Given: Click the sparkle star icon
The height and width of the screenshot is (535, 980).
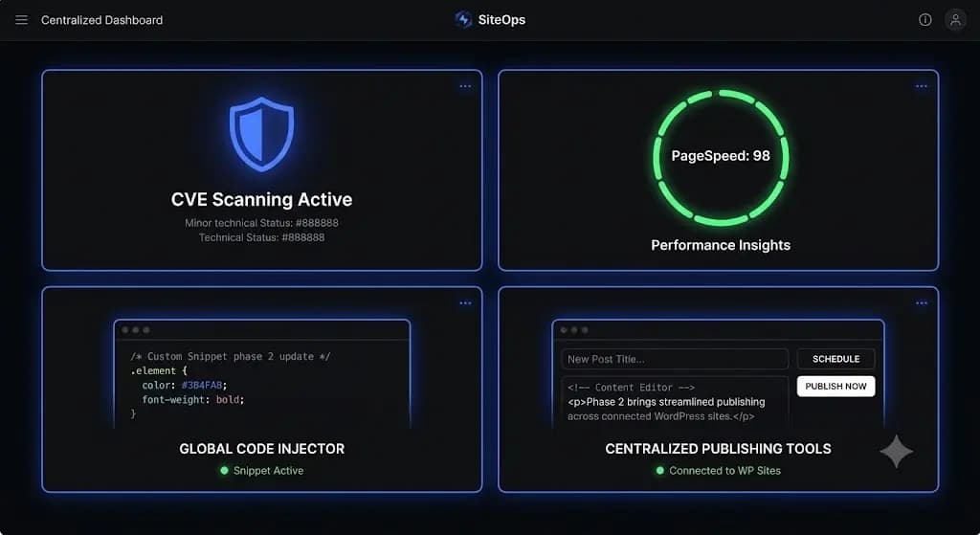Looking at the screenshot, I should pos(896,451).
